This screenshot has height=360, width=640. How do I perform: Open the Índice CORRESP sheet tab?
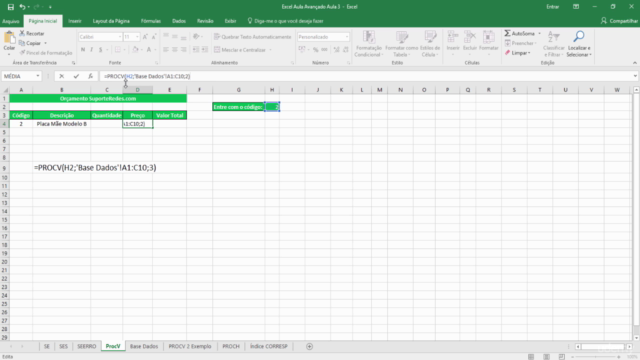tap(269, 346)
